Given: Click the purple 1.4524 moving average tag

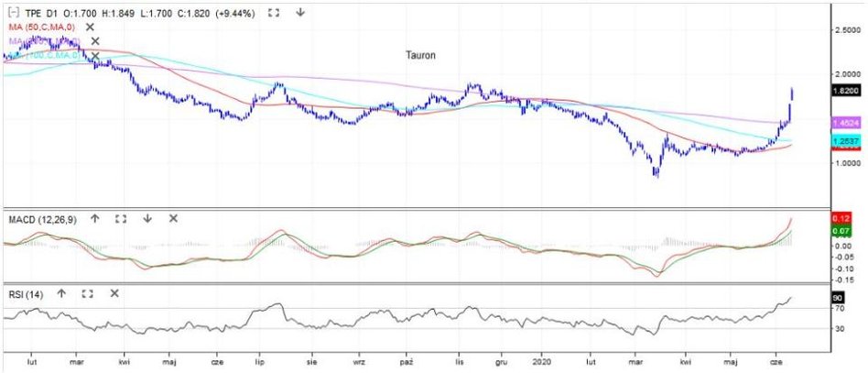Looking at the screenshot, I should (843, 122).
